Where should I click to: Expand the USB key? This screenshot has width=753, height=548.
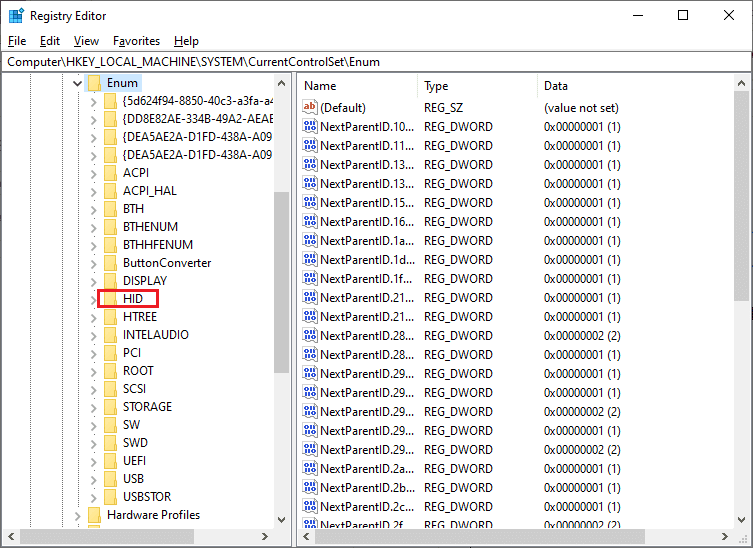pos(94,479)
